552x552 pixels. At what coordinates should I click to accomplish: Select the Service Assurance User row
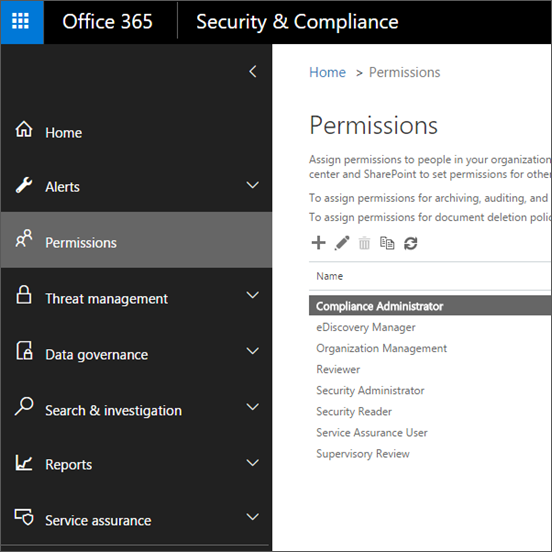pos(430,433)
